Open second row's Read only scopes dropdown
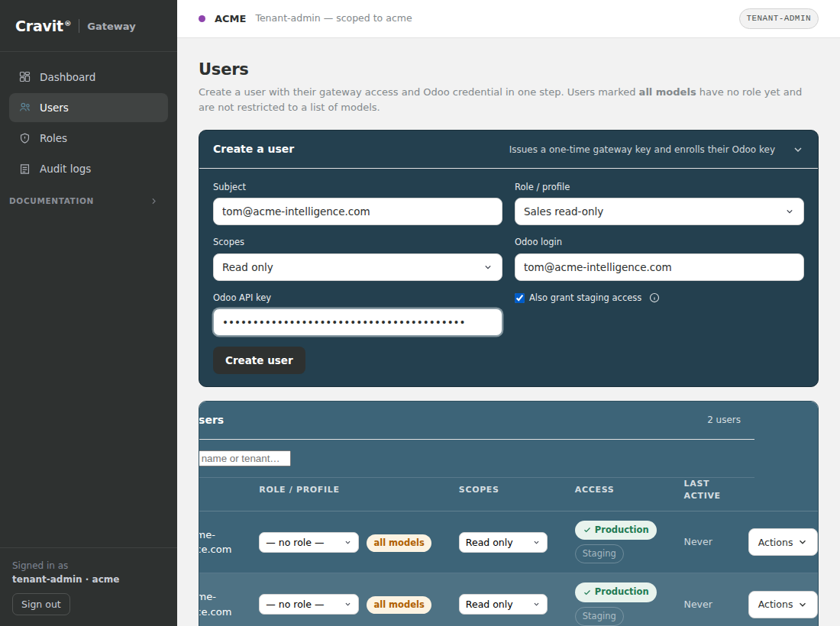 [502, 604]
